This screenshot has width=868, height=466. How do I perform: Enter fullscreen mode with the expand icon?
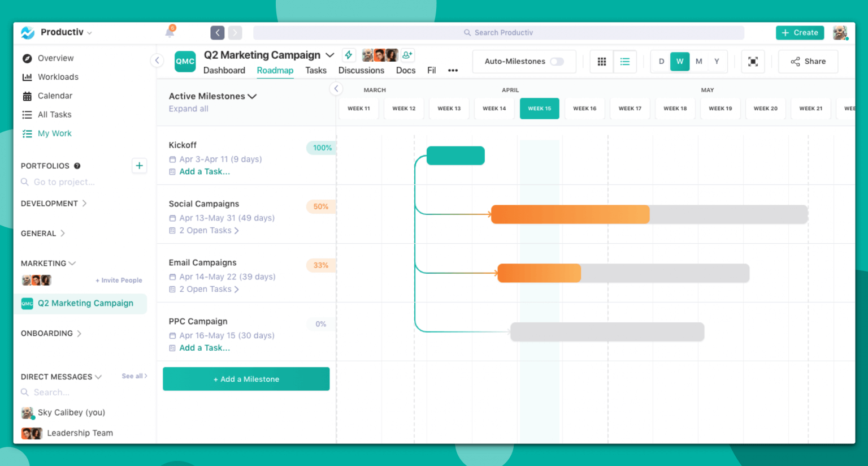tap(753, 61)
